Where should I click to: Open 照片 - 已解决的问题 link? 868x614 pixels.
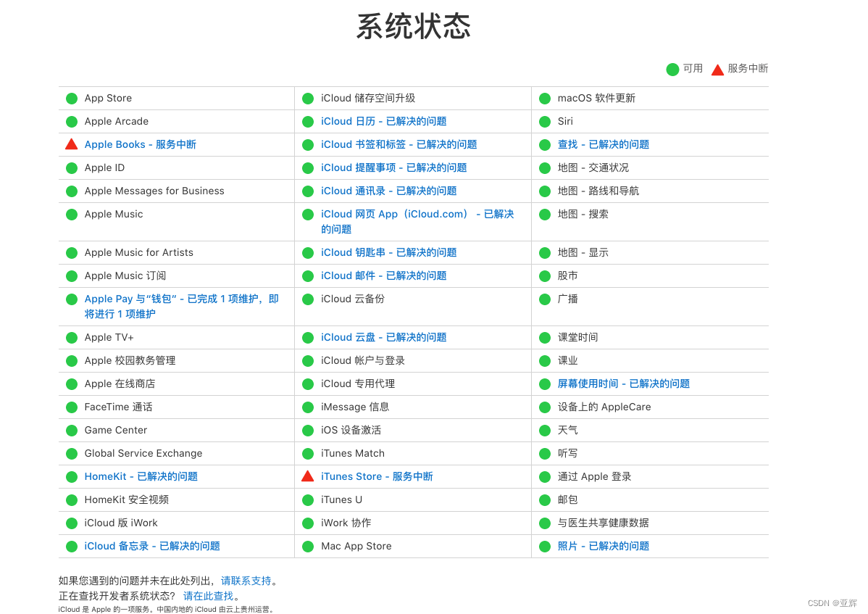(x=604, y=547)
